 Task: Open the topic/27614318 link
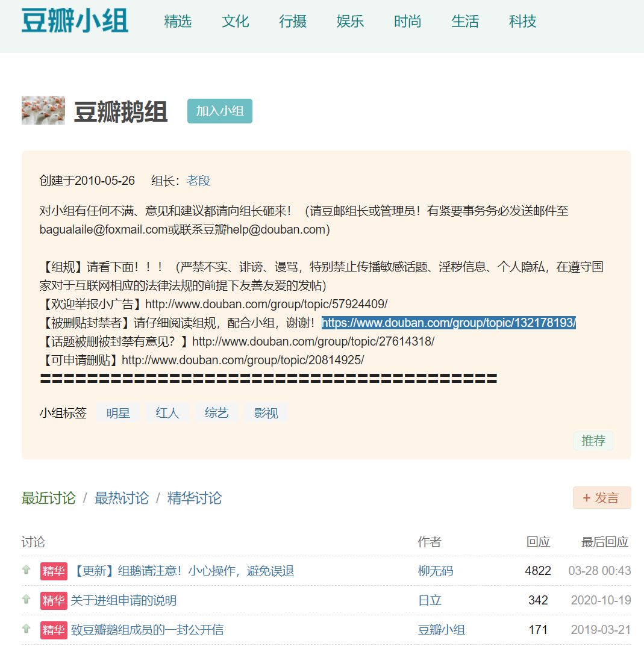313,341
